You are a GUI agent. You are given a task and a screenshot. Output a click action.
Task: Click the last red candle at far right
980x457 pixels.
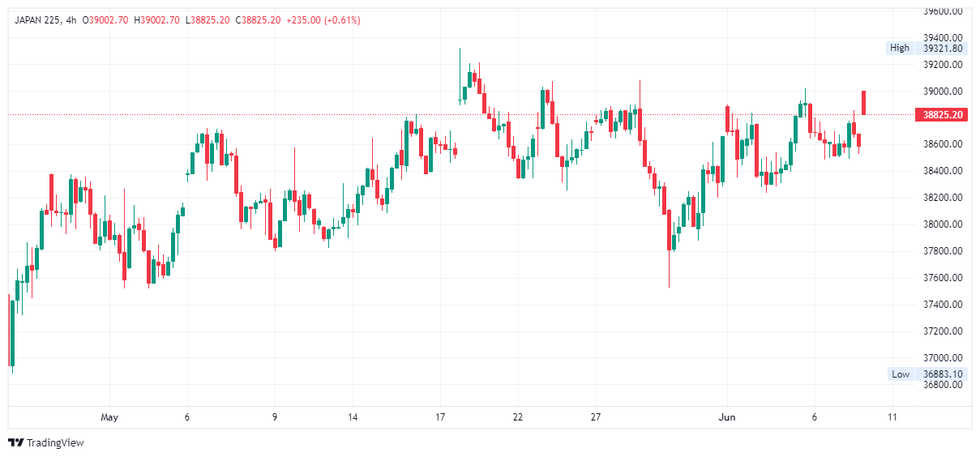(865, 103)
